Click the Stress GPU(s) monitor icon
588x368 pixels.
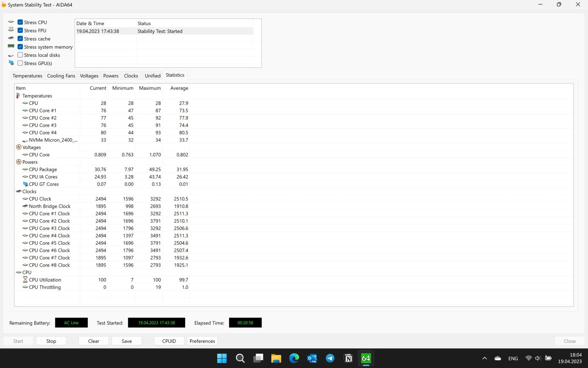[x=11, y=63]
